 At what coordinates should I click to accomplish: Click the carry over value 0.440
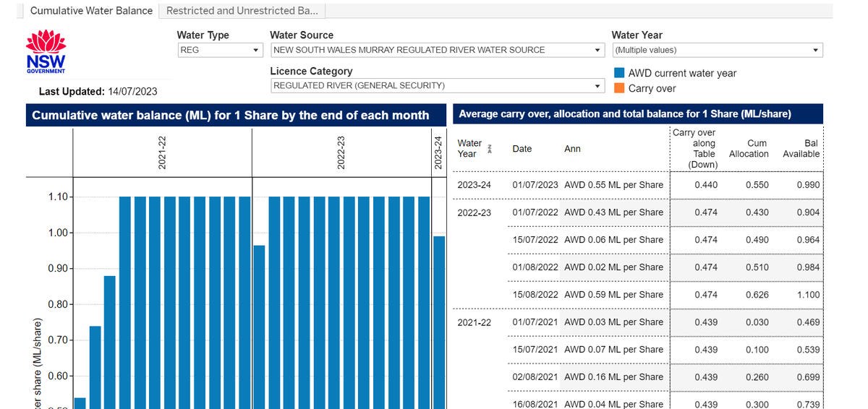coord(706,185)
